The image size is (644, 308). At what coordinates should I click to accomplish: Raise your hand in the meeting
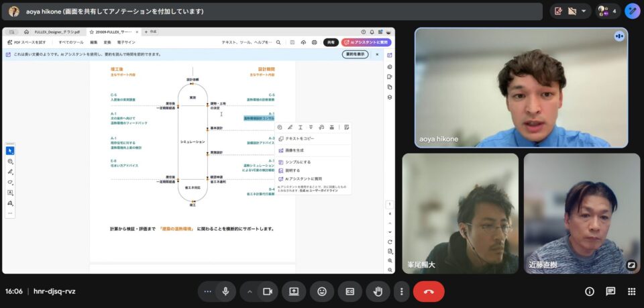tap(378, 291)
